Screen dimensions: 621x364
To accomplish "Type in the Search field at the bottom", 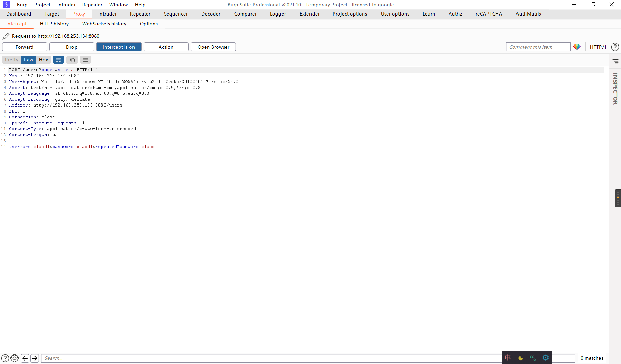I will (x=135, y=358).
